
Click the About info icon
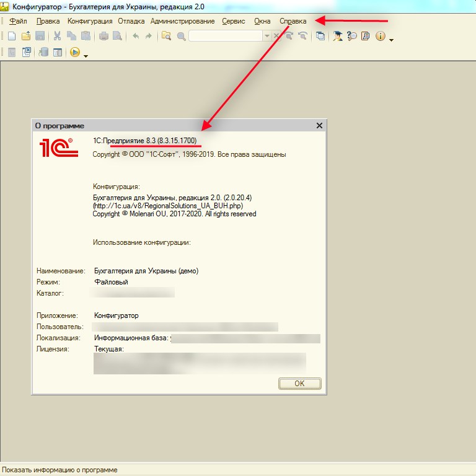coord(381,36)
